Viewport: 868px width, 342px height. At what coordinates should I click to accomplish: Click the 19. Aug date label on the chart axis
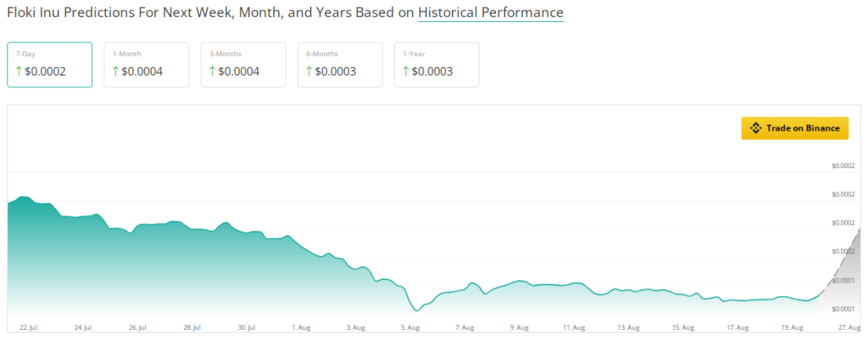793,328
